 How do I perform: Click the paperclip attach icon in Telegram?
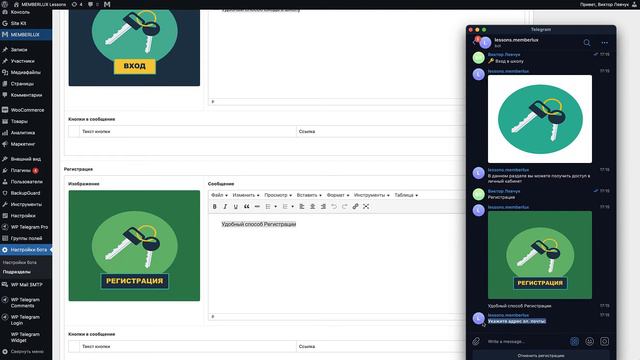click(x=476, y=341)
